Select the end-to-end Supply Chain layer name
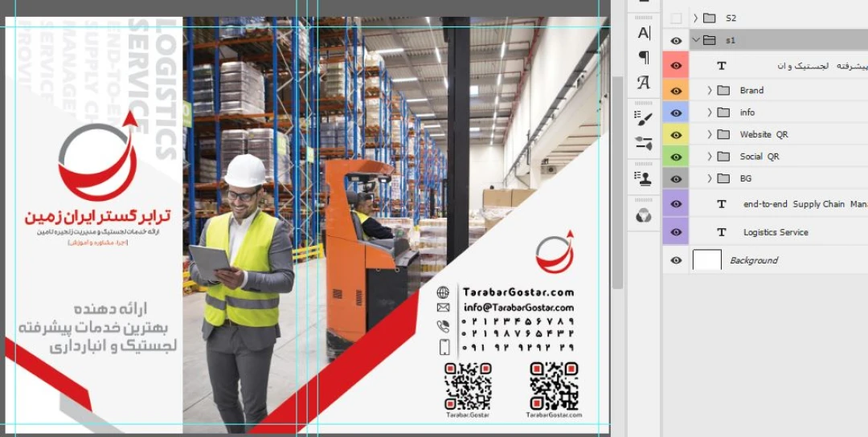Viewport: 868px width, 437px height. point(805,204)
